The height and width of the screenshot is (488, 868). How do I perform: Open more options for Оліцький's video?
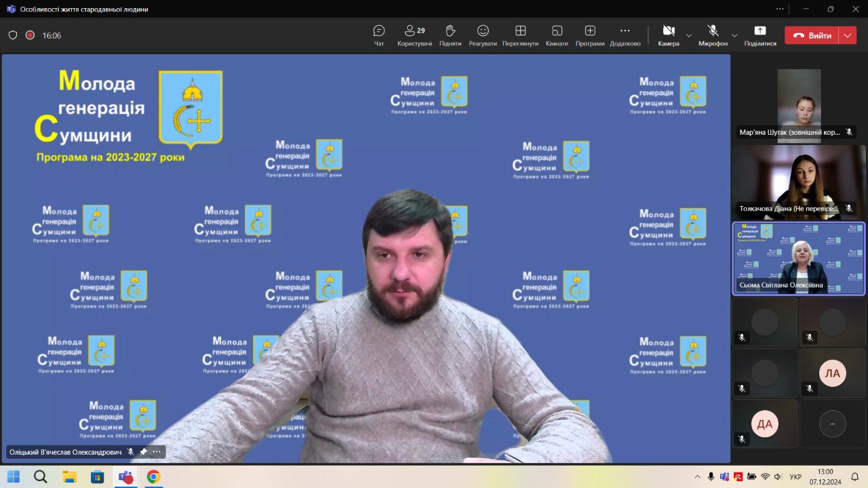157,451
